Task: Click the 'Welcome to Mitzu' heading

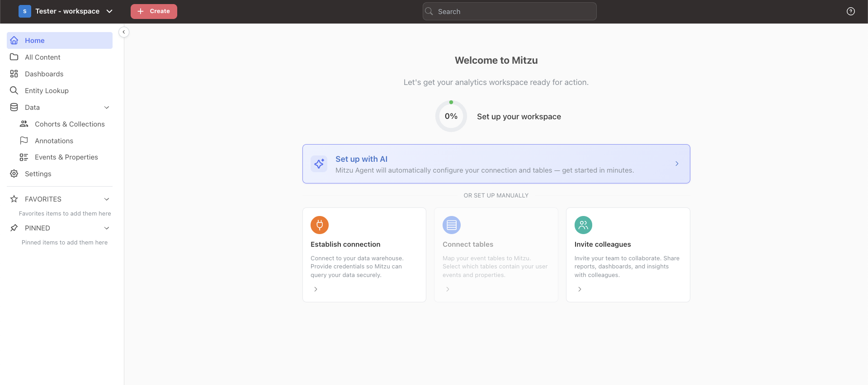Action: (496, 60)
